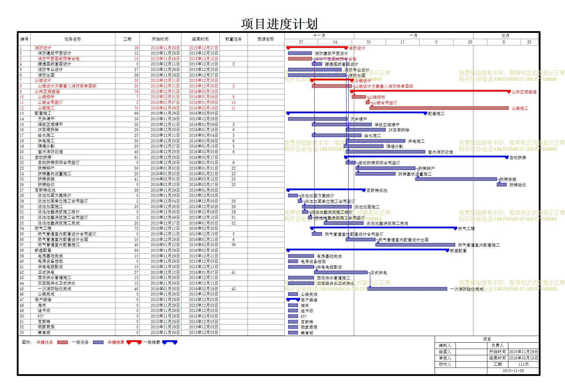This screenshot has height=392, width=565.
Task: Select task name 双回路供水正式供水 in the table
Action: [x=57, y=283]
